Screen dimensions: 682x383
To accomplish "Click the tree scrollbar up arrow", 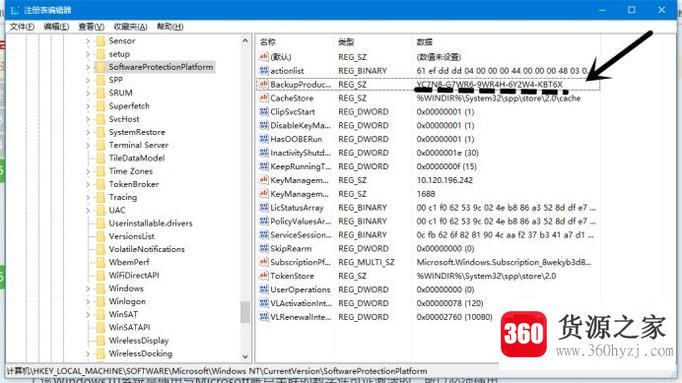I will tap(245, 41).
